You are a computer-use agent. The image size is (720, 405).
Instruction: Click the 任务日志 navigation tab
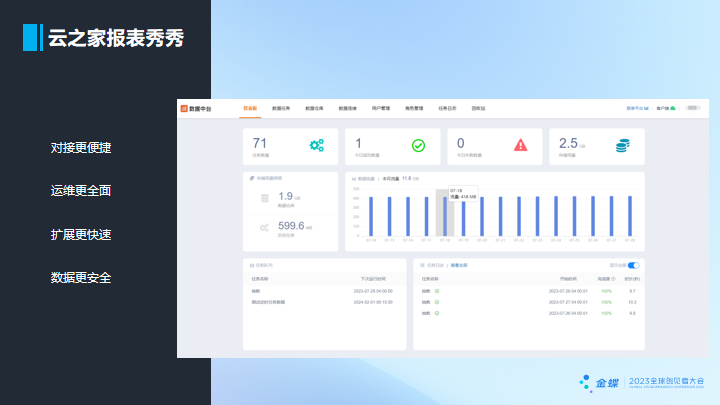point(446,108)
